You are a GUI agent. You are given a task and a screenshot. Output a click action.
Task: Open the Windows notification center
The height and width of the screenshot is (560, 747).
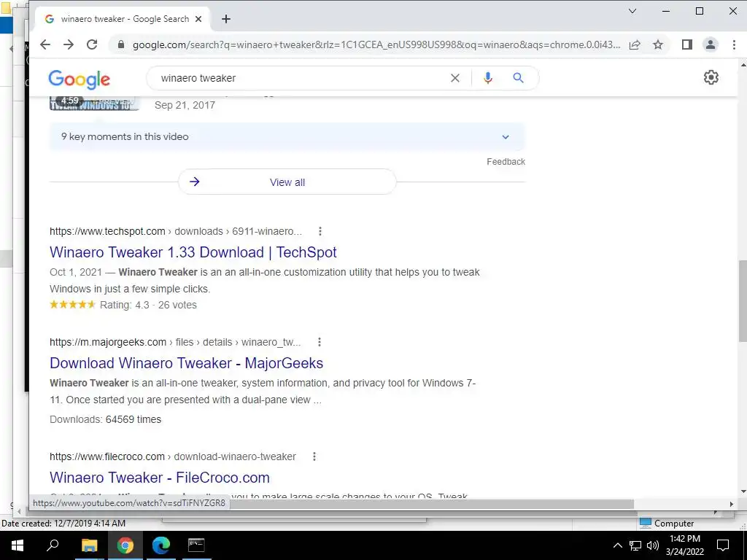pos(723,545)
